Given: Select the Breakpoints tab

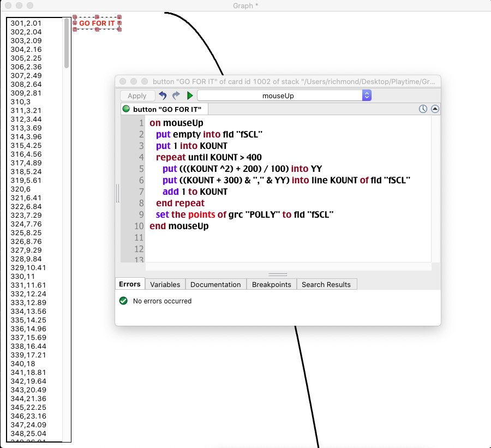Looking at the screenshot, I should click(272, 284).
